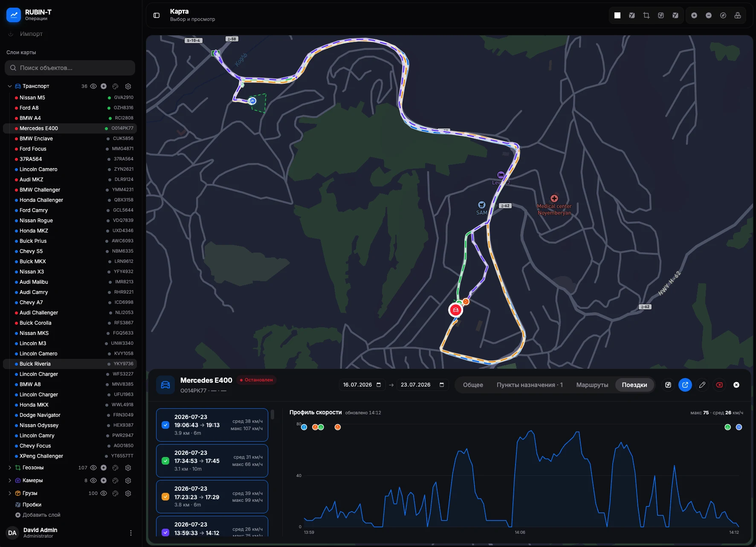Click the pencil edit icon for Mercedes E400
Screen dimensions: 756x547
[x=702, y=385]
